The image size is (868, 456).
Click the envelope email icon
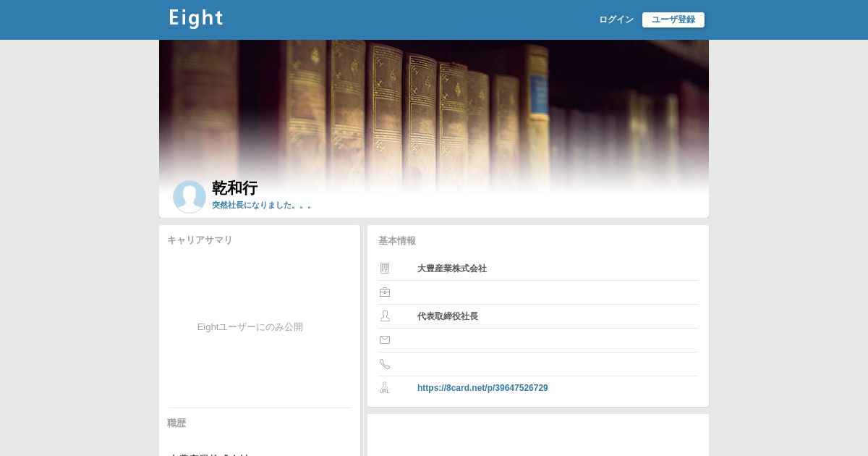pyautogui.click(x=385, y=340)
